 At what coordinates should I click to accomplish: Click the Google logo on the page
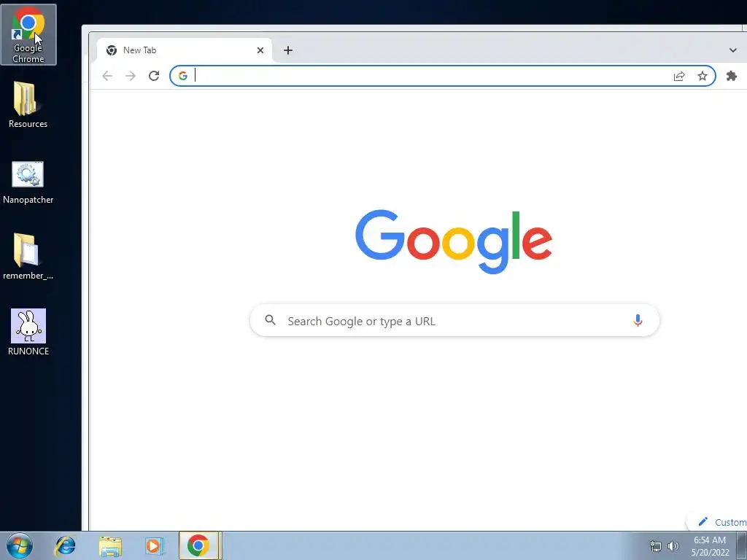[x=454, y=242]
